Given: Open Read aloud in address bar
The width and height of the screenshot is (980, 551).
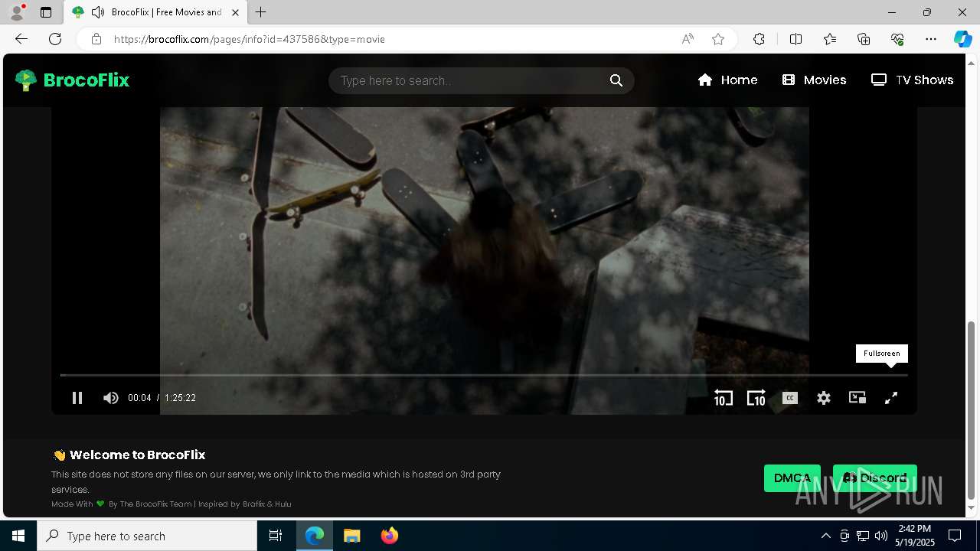Looking at the screenshot, I should 688,39.
